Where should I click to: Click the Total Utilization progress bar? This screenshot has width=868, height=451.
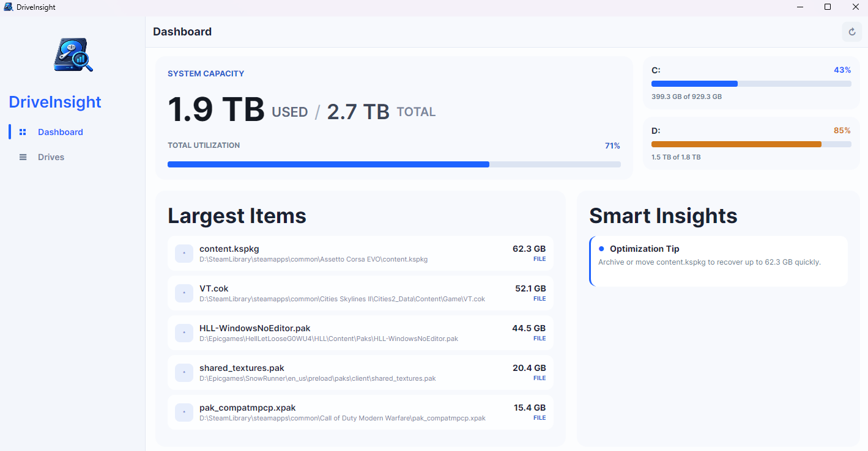click(394, 164)
